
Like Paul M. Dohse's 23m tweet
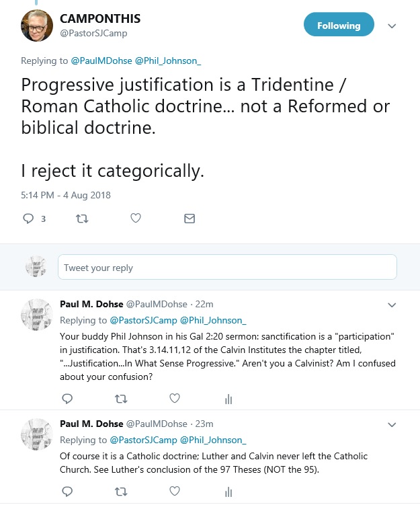click(175, 492)
